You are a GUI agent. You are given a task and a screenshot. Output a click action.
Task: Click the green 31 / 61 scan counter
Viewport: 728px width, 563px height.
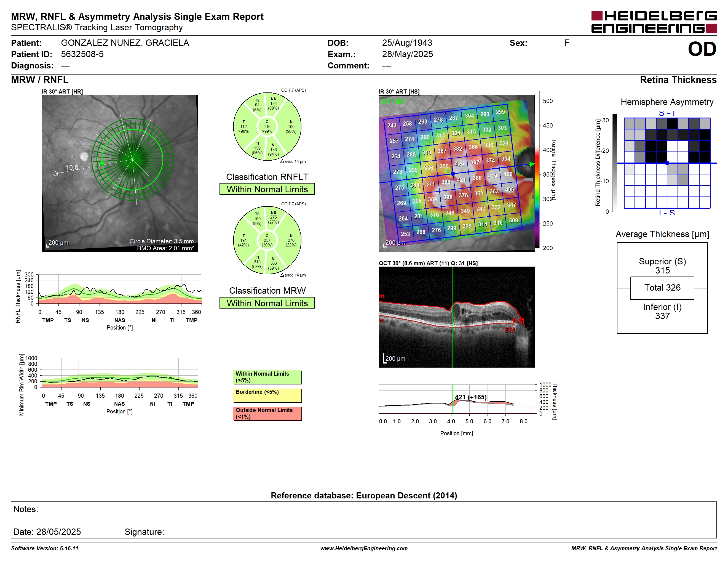click(393, 101)
